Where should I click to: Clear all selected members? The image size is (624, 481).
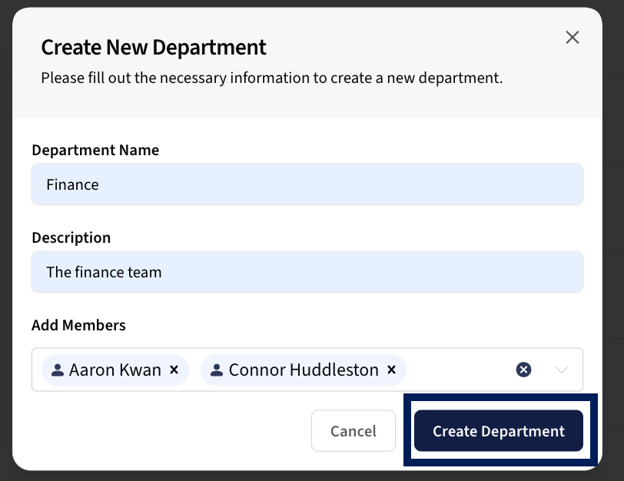[x=524, y=370]
